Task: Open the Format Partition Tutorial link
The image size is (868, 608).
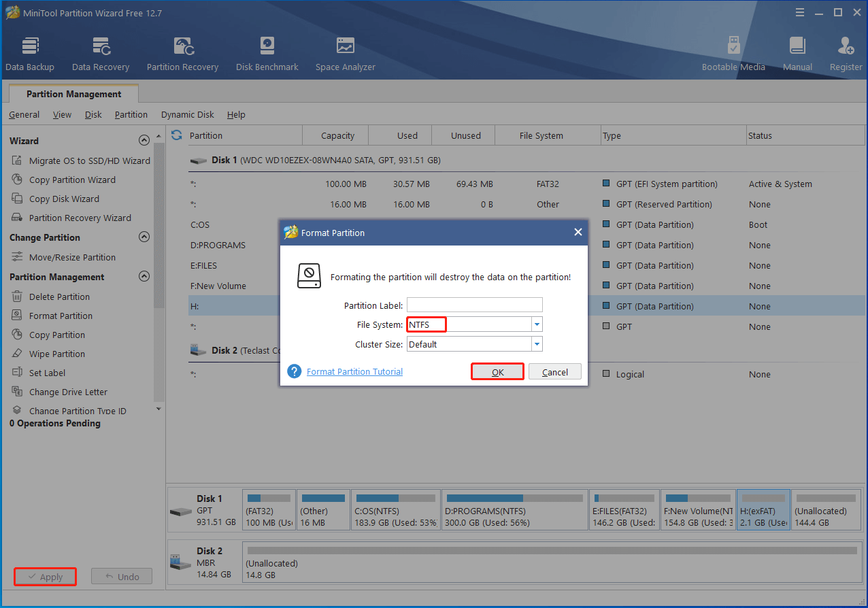Action: pyautogui.click(x=354, y=372)
